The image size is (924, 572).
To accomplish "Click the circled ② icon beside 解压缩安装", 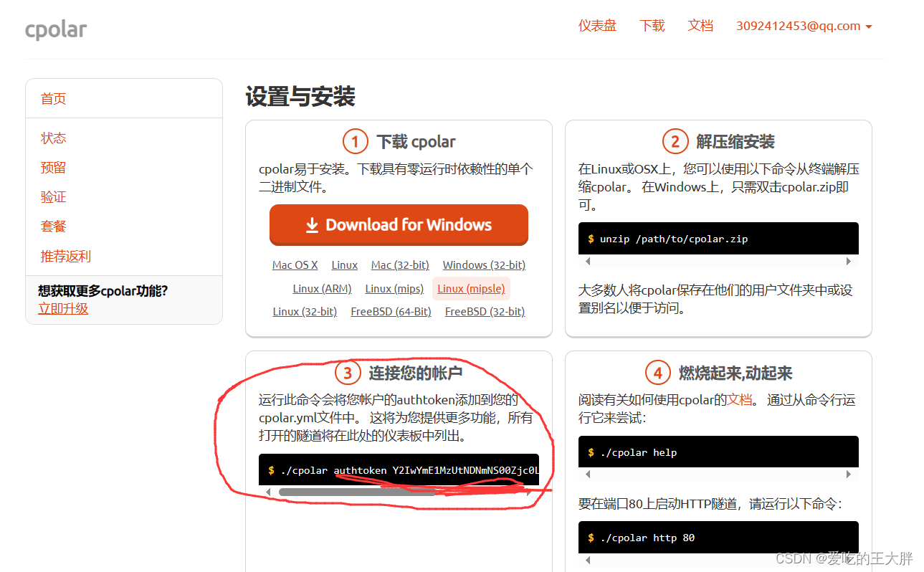I will coord(675,141).
